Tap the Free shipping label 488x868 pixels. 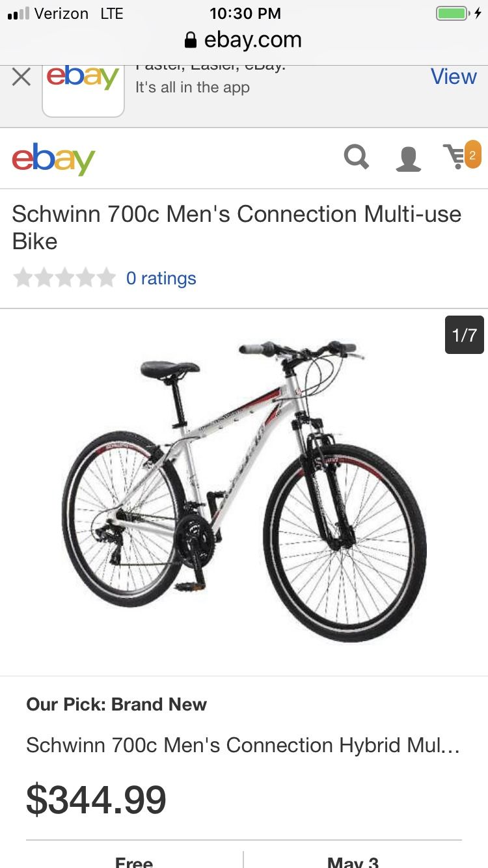coord(134,861)
